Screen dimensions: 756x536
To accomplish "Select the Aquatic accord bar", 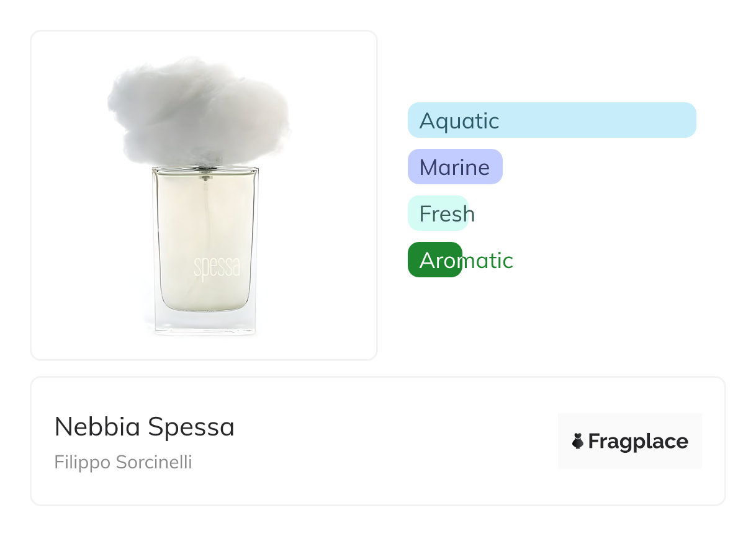I will coord(551,120).
